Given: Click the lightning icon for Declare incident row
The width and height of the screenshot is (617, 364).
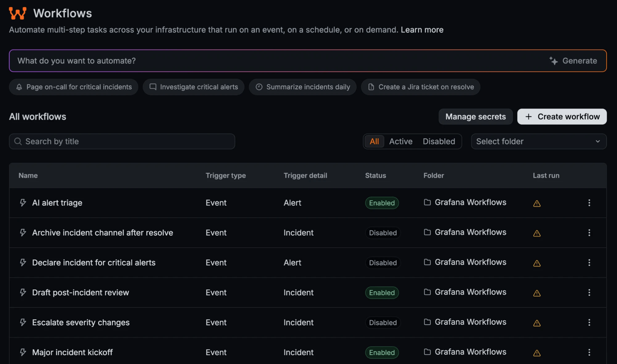Looking at the screenshot, I should tap(23, 263).
